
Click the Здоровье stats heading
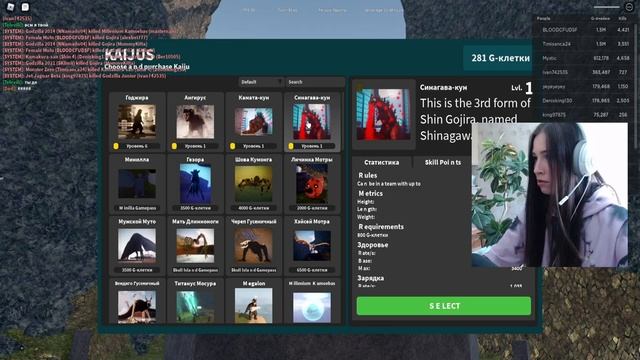[x=373, y=245]
